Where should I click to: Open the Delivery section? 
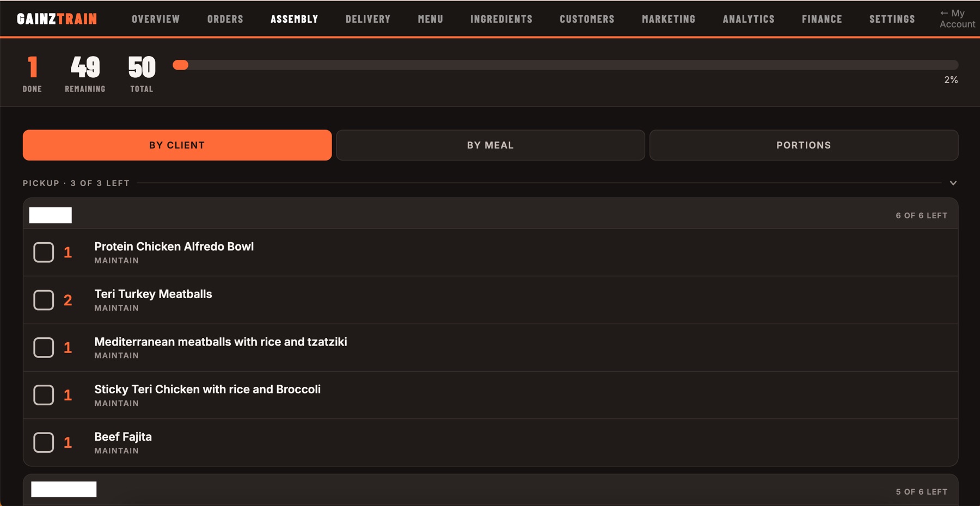(x=368, y=19)
